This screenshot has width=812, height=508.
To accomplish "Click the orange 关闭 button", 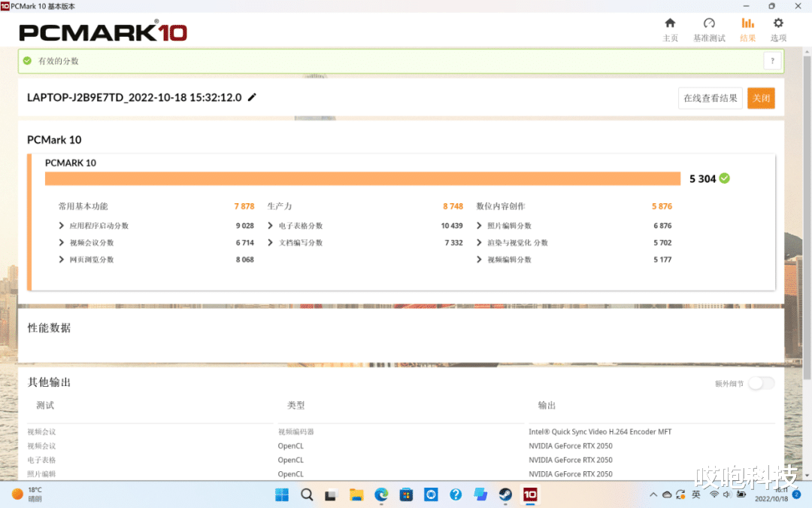I will tap(761, 98).
